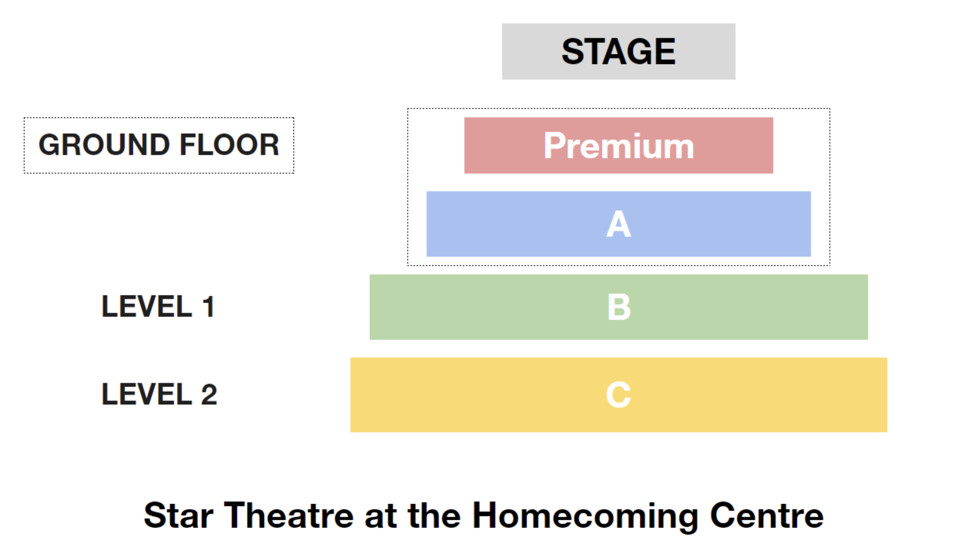Click the white Premium text
The image size is (961, 560).
point(618,146)
